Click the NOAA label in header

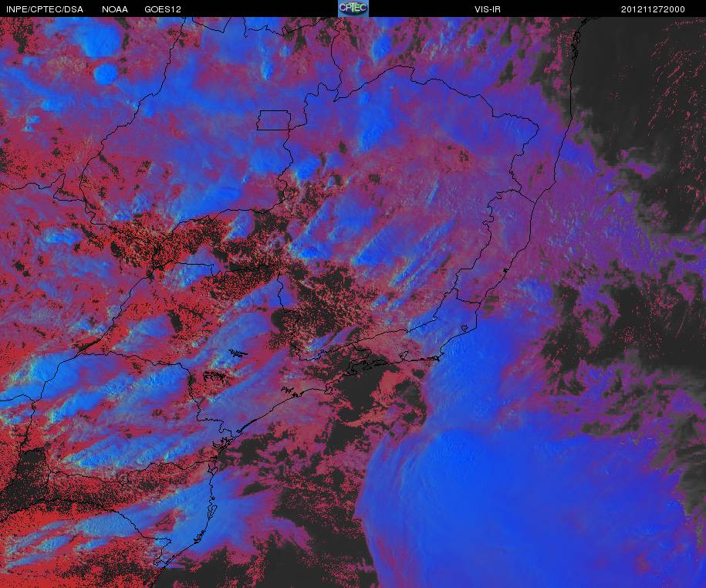coord(115,9)
